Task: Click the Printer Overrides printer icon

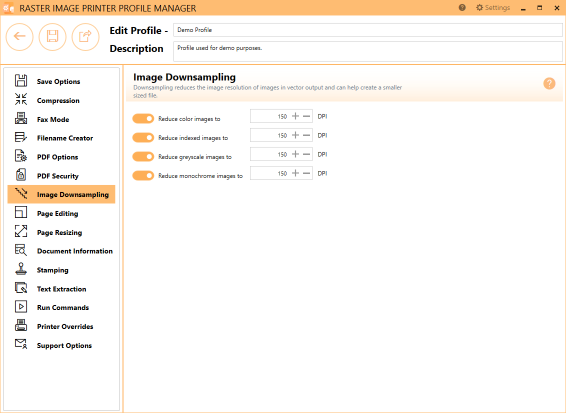Action: (21, 325)
